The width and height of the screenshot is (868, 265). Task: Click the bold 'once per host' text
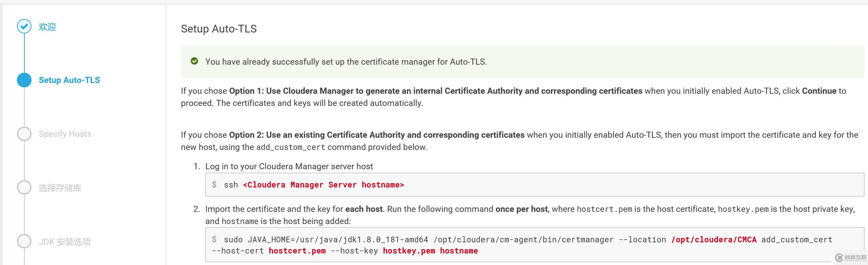pyautogui.click(x=521, y=209)
